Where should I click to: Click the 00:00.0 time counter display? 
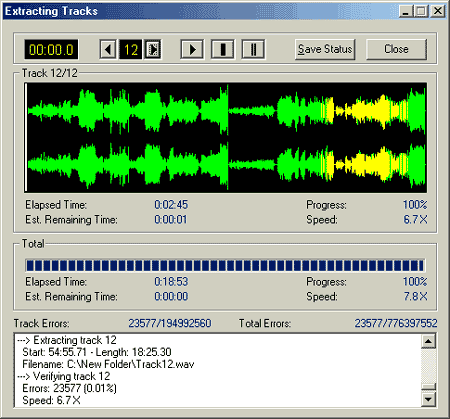coord(51,50)
